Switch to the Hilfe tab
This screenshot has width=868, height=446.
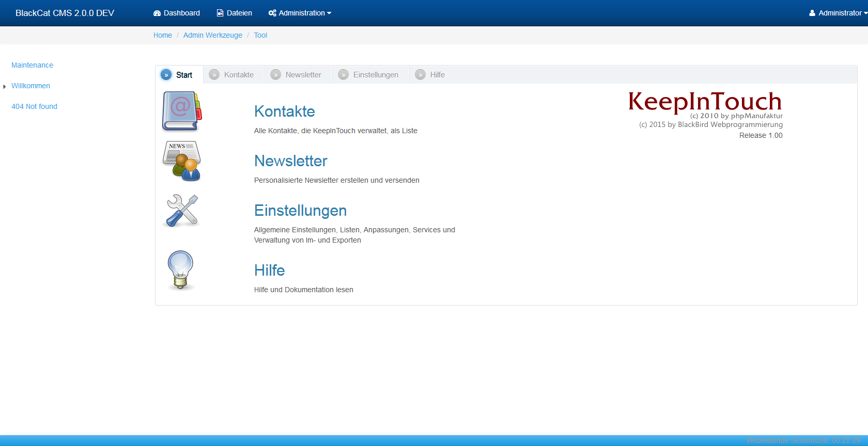[432, 75]
